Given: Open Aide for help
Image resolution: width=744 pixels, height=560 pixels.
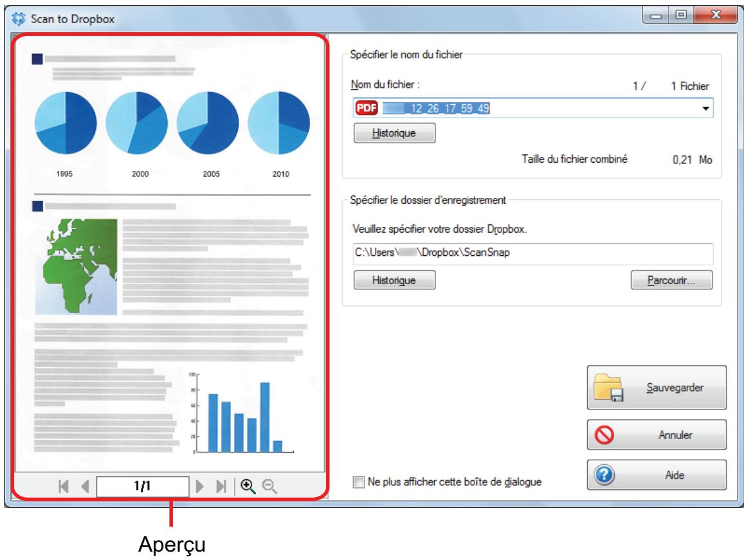Looking at the screenshot, I should coord(657,474).
